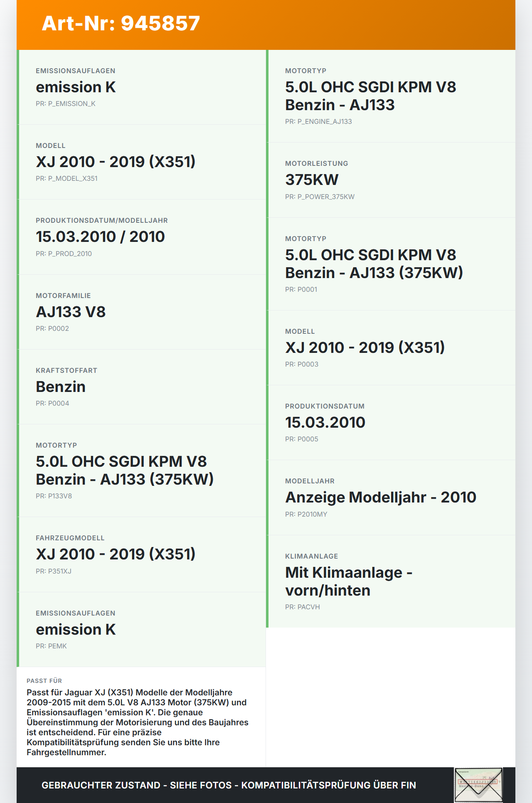Select the Klimaanlage vorn/hinten card
Screen dimensions: 532x803
pyautogui.click(x=391, y=581)
